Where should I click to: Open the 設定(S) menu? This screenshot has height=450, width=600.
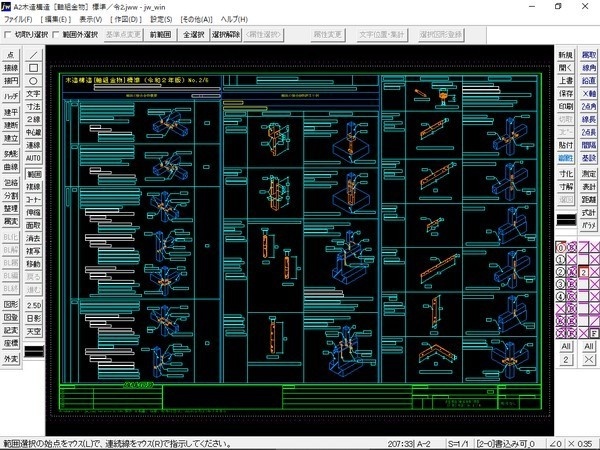tap(161, 19)
